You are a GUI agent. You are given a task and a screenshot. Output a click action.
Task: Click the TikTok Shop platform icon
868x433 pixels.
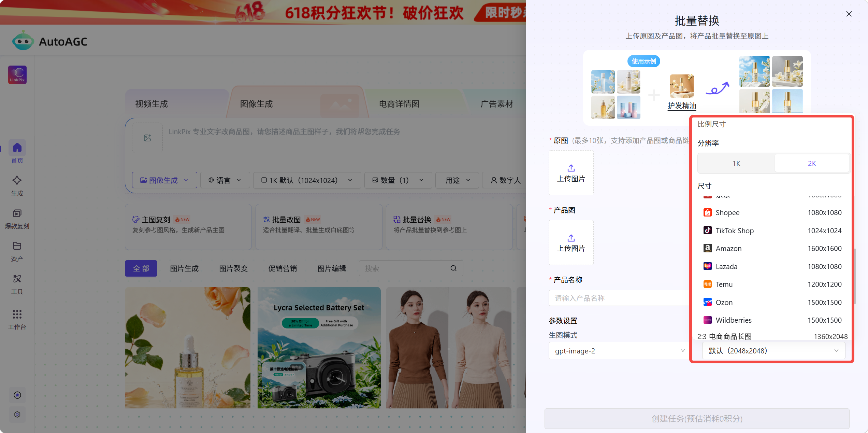(x=708, y=231)
